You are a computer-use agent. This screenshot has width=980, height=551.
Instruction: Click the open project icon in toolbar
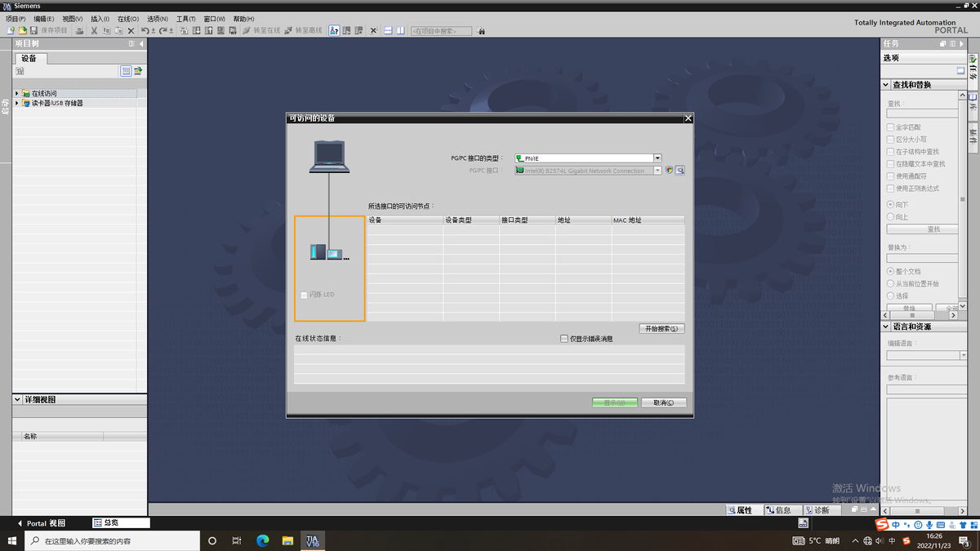click(23, 31)
